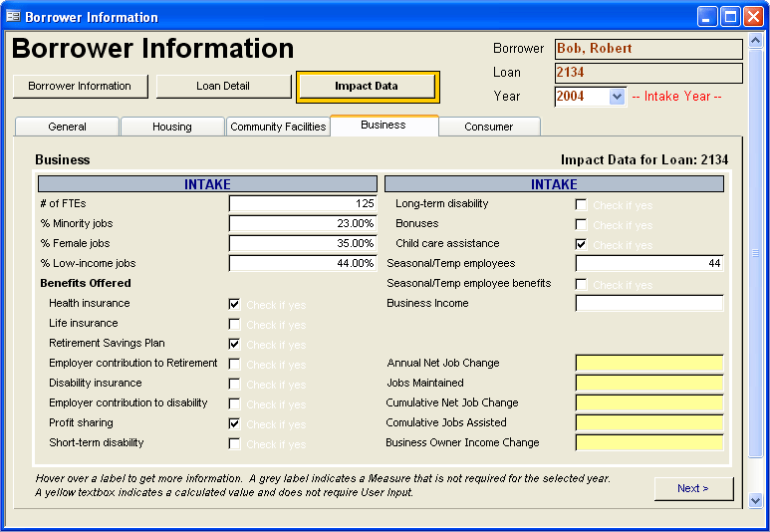Open the Community Facilities tab

(278, 127)
